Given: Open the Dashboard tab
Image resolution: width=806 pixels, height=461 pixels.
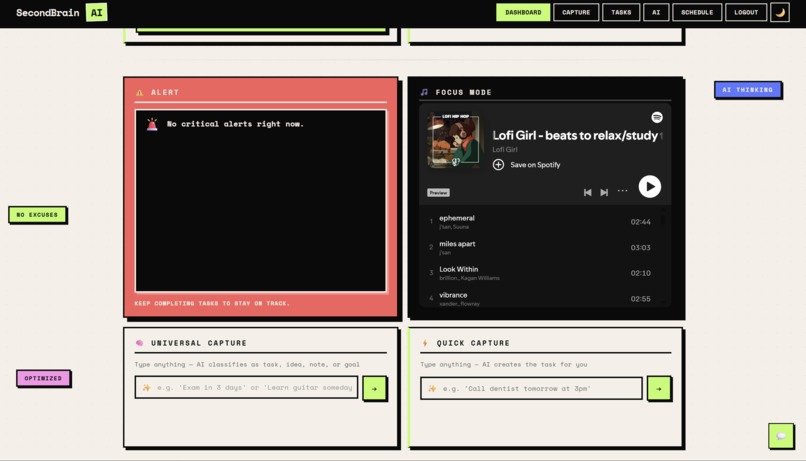Looking at the screenshot, I should [x=523, y=12].
